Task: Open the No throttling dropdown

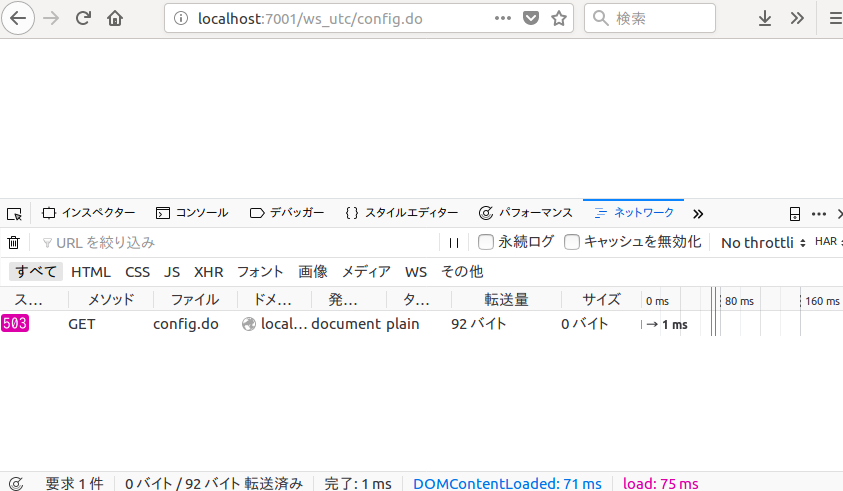Action: point(763,243)
